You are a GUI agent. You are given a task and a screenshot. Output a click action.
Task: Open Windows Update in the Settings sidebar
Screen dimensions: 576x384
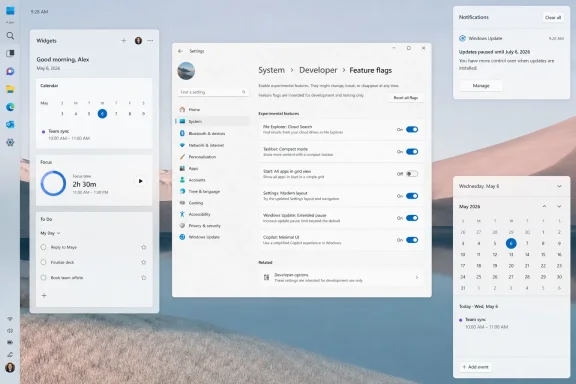point(213,237)
